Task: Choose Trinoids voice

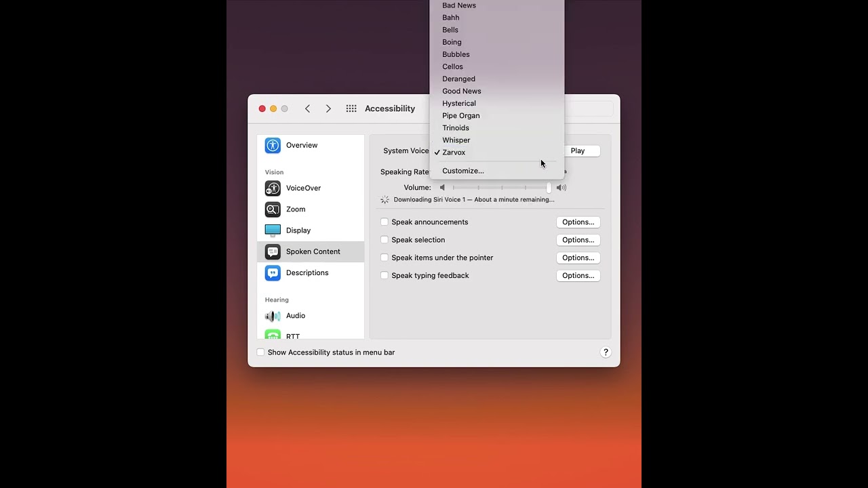Action: [x=497, y=127]
